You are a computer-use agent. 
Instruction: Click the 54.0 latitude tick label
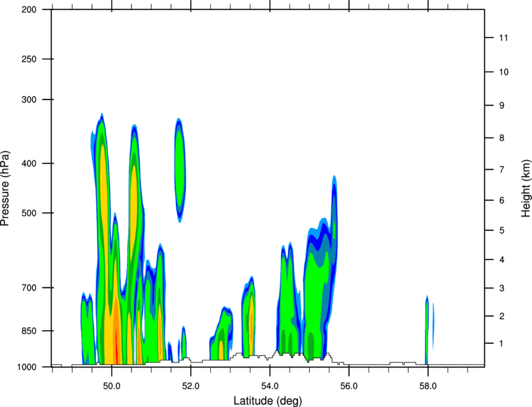(x=270, y=386)
